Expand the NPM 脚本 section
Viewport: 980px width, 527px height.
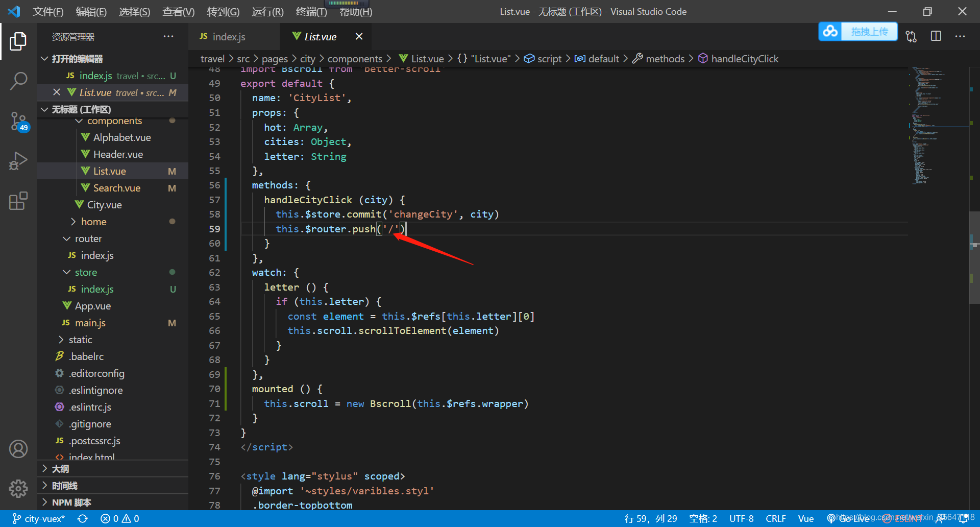pos(112,502)
